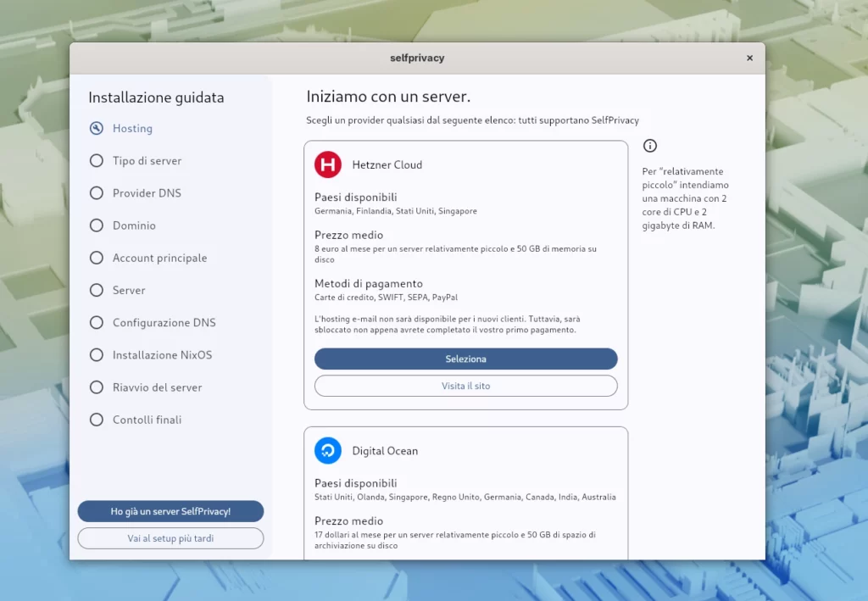Go to Account principale label
This screenshot has height=601, width=868.
159,258
